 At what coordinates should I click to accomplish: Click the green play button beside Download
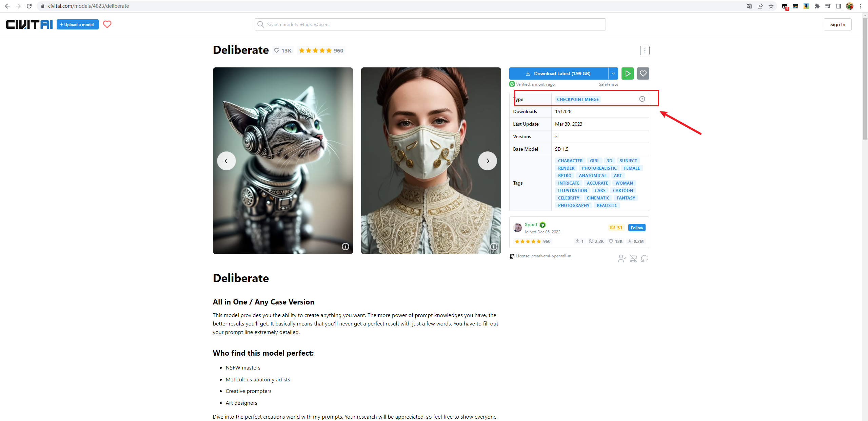click(x=628, y=73)
